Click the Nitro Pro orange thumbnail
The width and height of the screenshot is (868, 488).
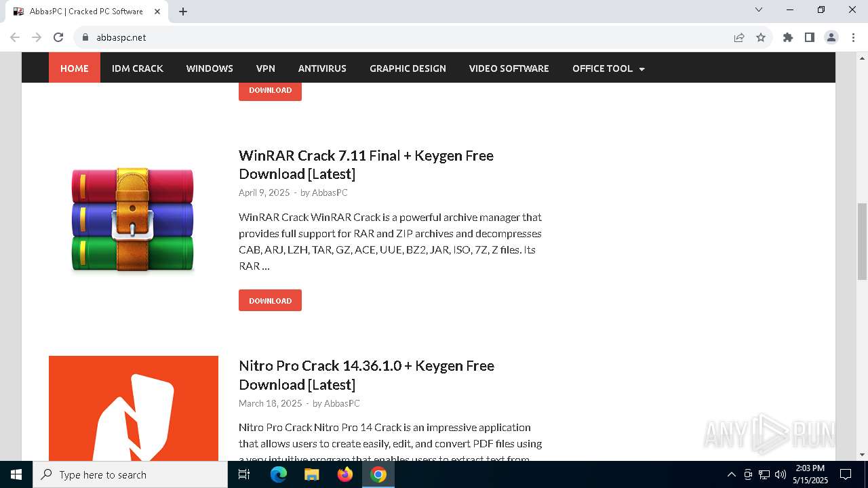coord(134,408)
